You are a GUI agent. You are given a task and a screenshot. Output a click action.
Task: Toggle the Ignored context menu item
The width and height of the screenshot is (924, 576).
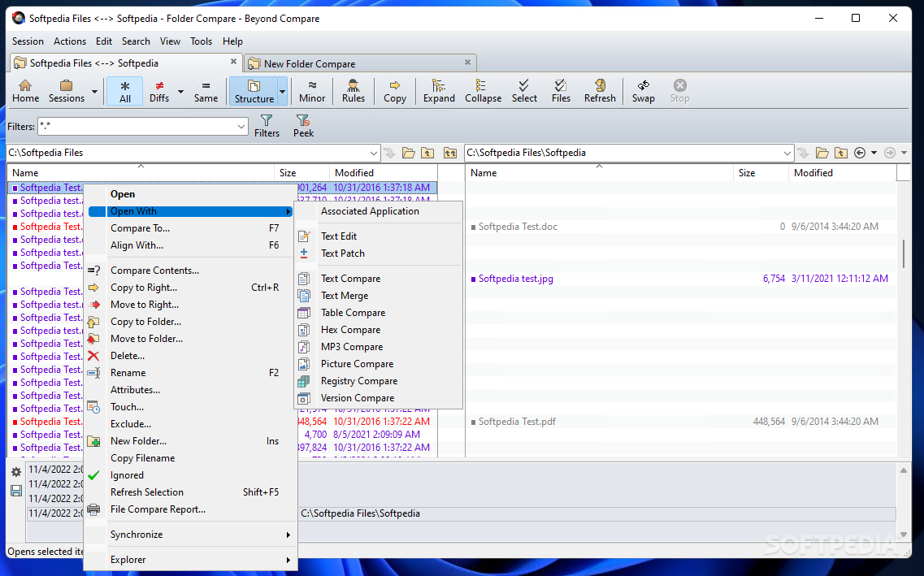tap(190, 475)
